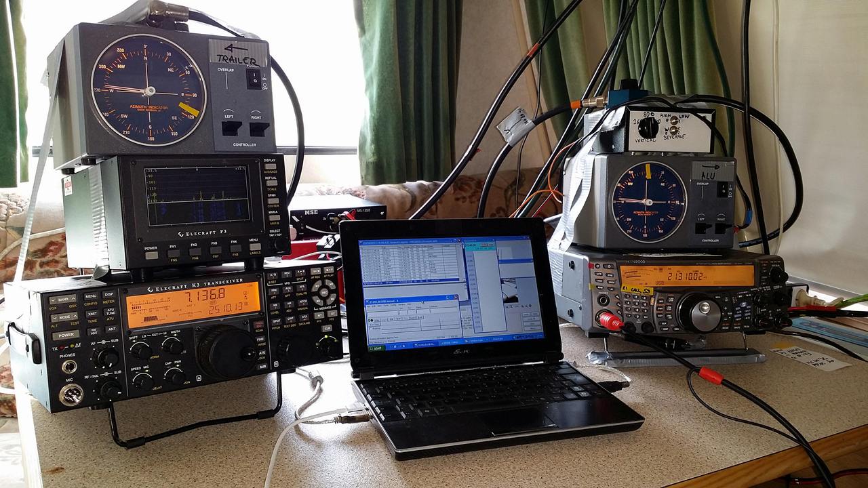Tap the FN2 button on the Elecraft P3
Viewport: 868px width, 488px height.
[x=195, y=251]
